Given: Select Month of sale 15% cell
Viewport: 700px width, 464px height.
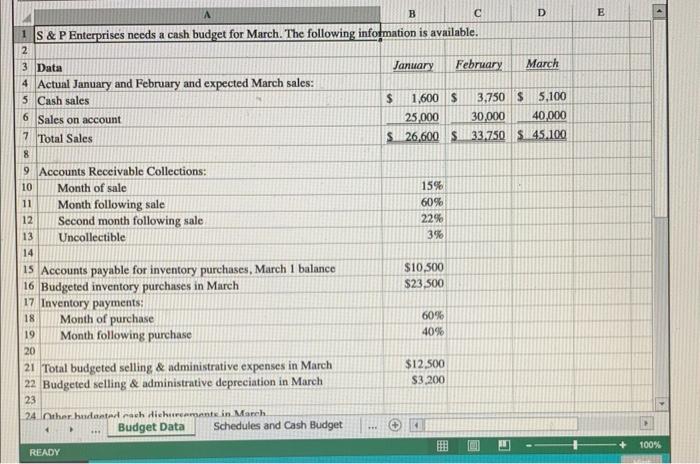Looking at the screenshot, I should pos(415,186).
